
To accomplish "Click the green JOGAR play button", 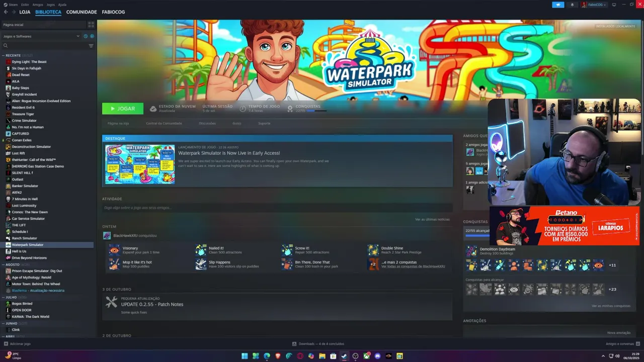I will pyautogui.click(x=123, y=109).
